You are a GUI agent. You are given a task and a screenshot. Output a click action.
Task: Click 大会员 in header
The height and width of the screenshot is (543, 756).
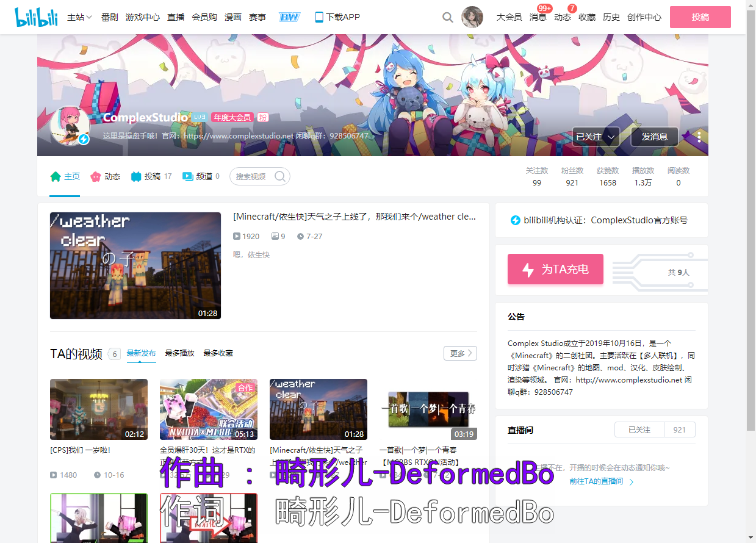(x=509, y=17)
